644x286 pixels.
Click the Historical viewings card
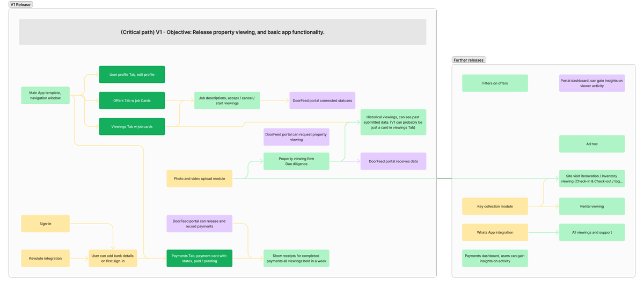coord(393,122)
